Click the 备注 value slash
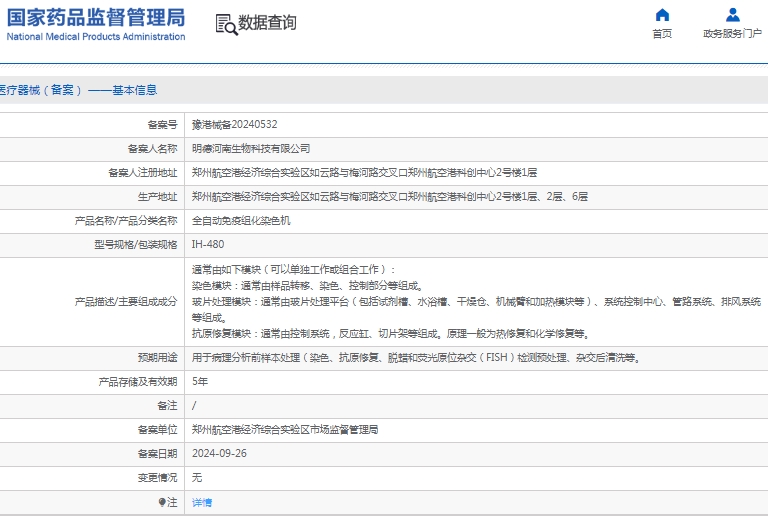The height and width of the screenshot is (516, 768). [x=194, y=406]
